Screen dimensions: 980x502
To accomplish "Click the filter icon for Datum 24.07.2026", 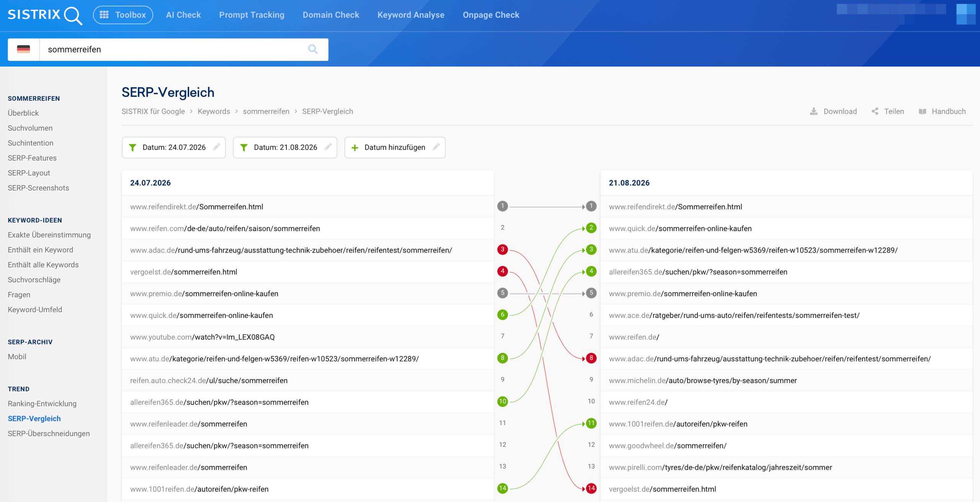I will pyautogui.click(x=132, y=148).
